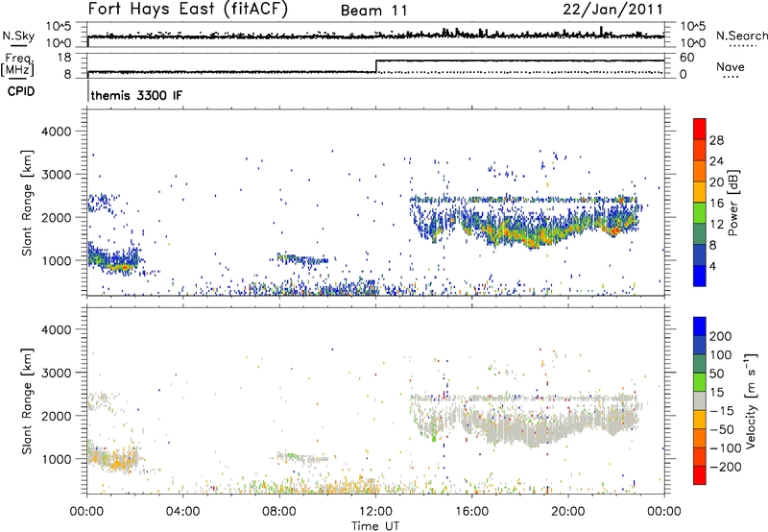
Task: Click the '08:00' time tick label
Action: pyautogui.click(x=279, y=512)
